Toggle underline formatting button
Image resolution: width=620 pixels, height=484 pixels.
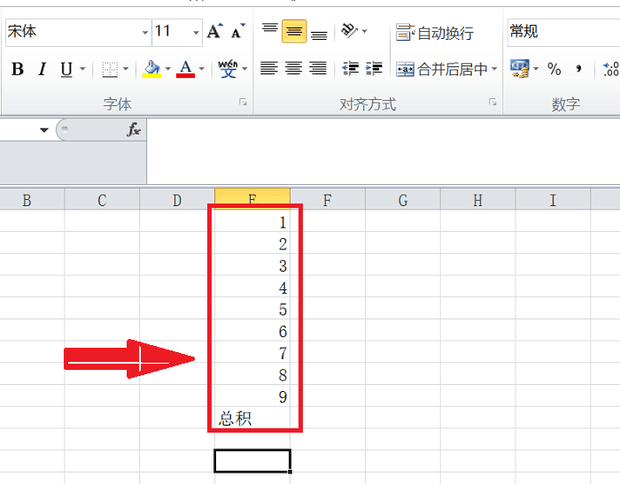[66, 69]
